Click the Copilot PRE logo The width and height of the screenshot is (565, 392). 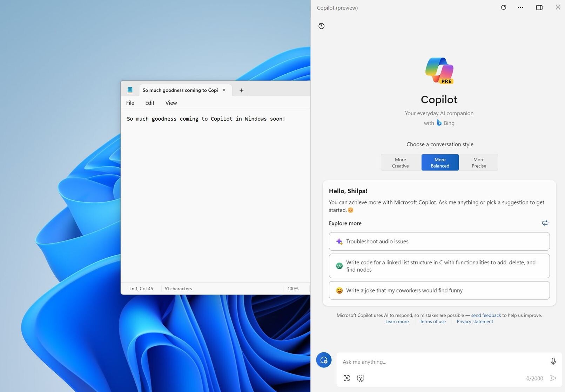(x=439, y=70)
